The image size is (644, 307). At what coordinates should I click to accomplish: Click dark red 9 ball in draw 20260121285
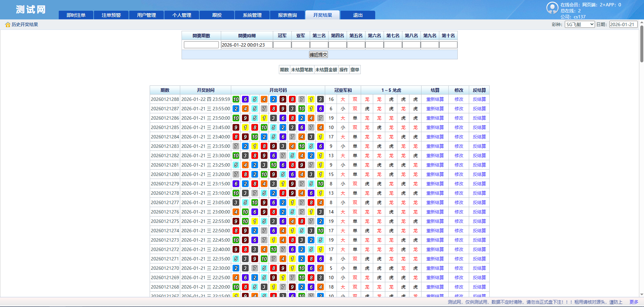coord(236,127)
